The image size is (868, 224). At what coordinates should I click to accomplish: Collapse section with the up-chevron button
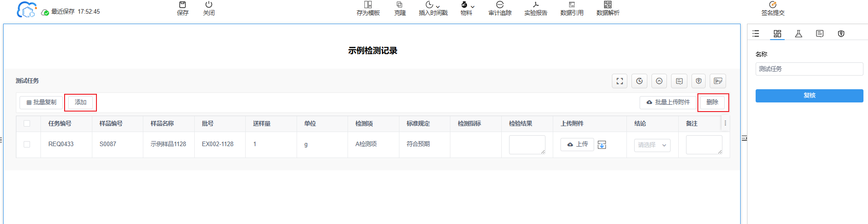click(659, 81)
